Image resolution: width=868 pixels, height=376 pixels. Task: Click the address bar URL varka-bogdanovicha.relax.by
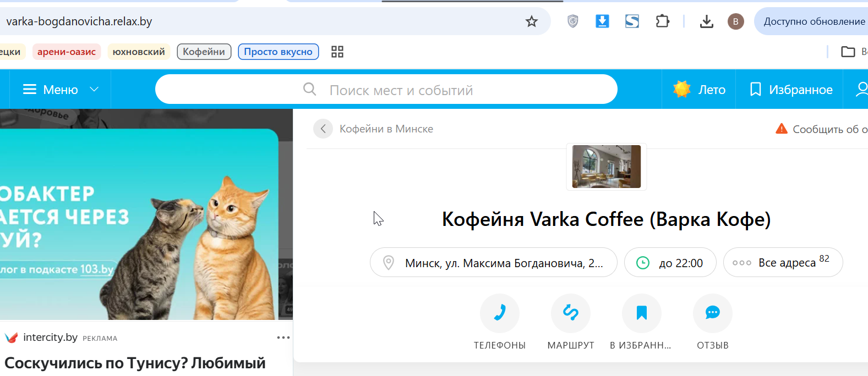point(79,21)
